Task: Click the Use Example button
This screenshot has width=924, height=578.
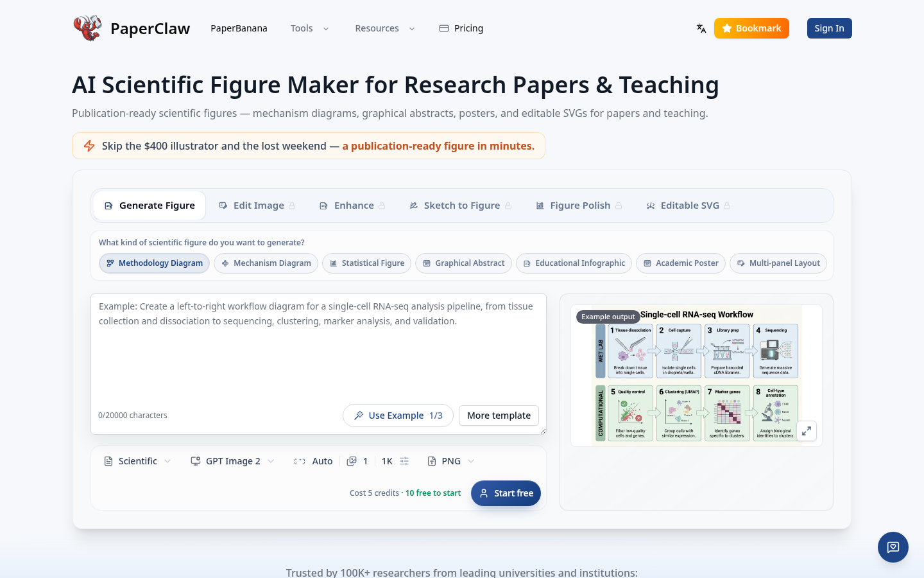Action: (398, 416)
